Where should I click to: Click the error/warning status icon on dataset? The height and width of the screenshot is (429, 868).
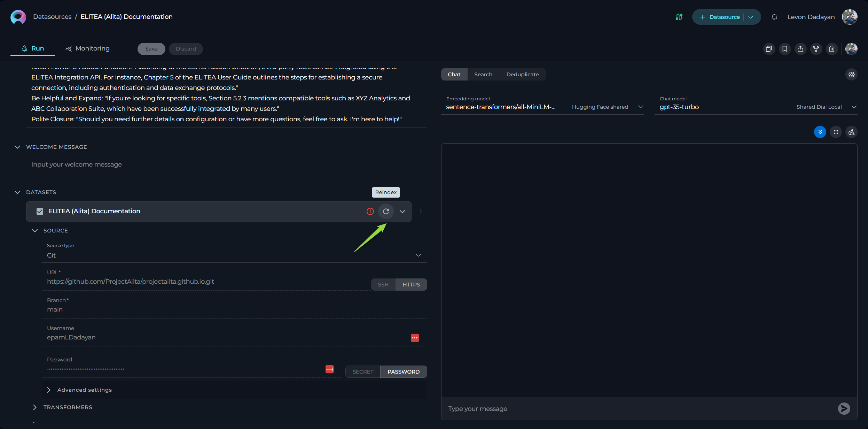370,211
